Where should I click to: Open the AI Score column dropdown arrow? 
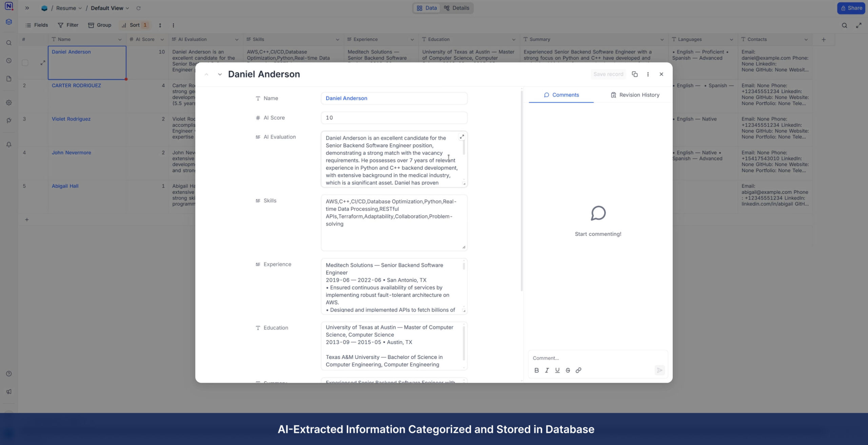[162, 40]
